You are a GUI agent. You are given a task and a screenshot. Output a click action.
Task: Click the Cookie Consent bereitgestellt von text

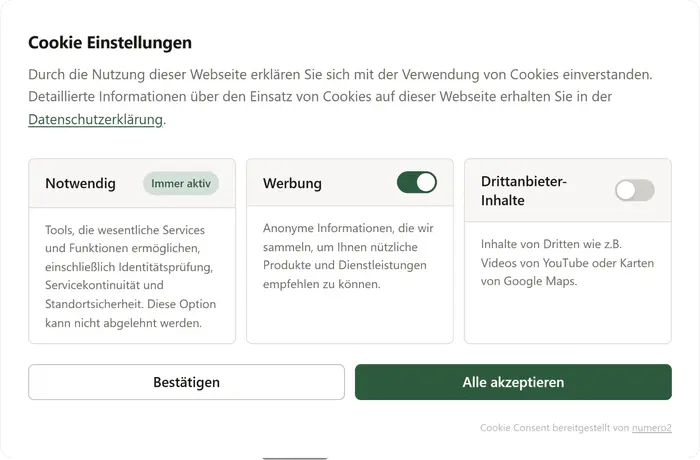(x=554, y=428)
